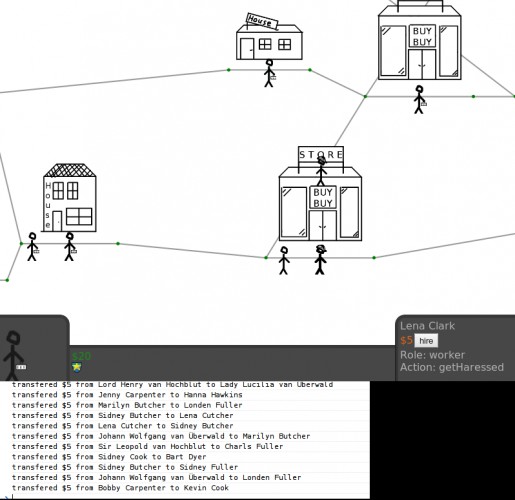515x500 pixels.
Task: Select log line Sidney Cook to Bart Dyer
Action: pyautogui.click(x=109, y=457)
